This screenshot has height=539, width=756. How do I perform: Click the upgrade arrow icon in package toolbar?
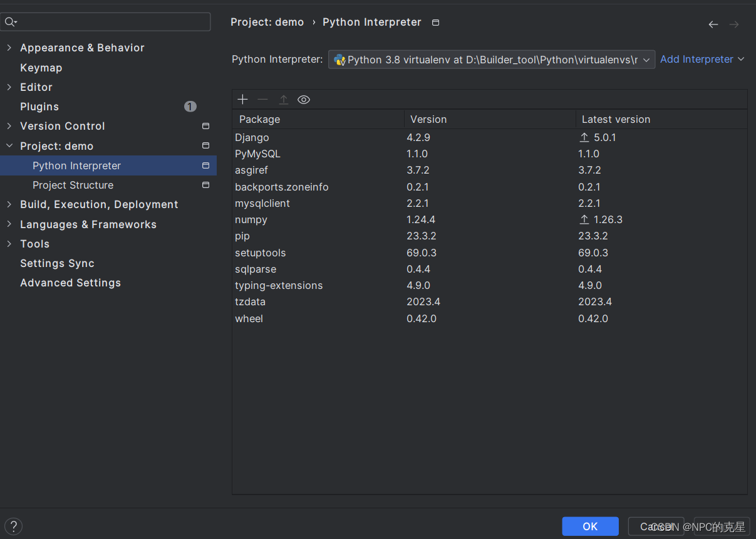pyautogui.click(x=283, y=100)
